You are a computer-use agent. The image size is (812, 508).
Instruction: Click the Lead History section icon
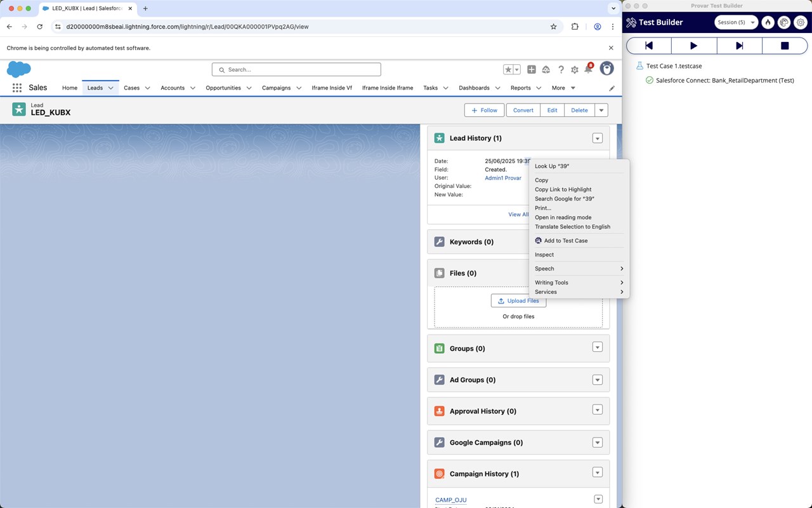(x=439, y=138)
